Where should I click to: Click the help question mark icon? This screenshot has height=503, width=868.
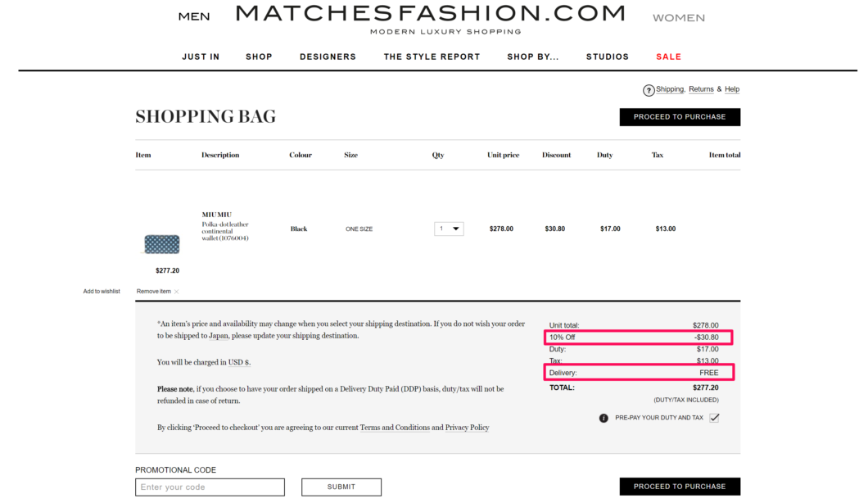click(x=649, y=90)
